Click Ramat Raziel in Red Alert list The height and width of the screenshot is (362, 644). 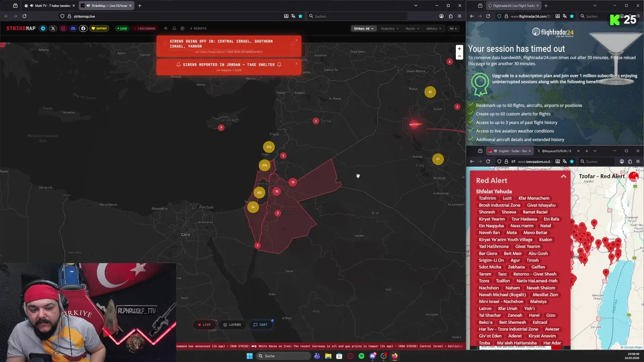point(535,212)
